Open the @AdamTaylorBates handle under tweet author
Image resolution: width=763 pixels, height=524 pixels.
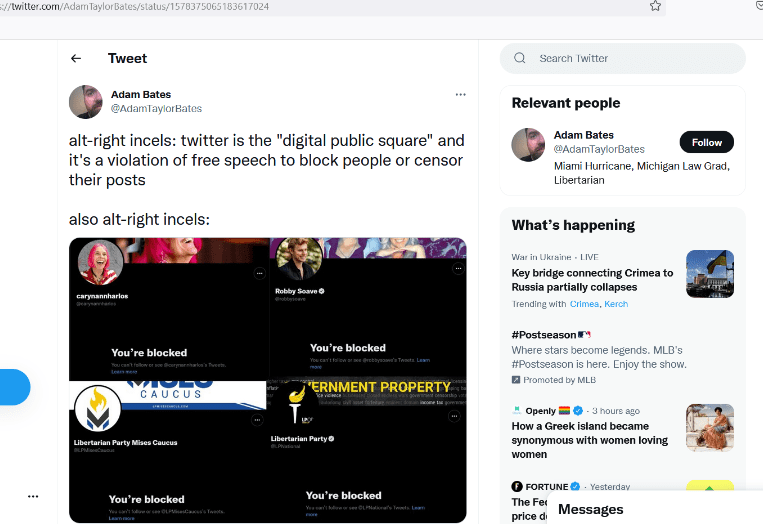click(156, 108)
